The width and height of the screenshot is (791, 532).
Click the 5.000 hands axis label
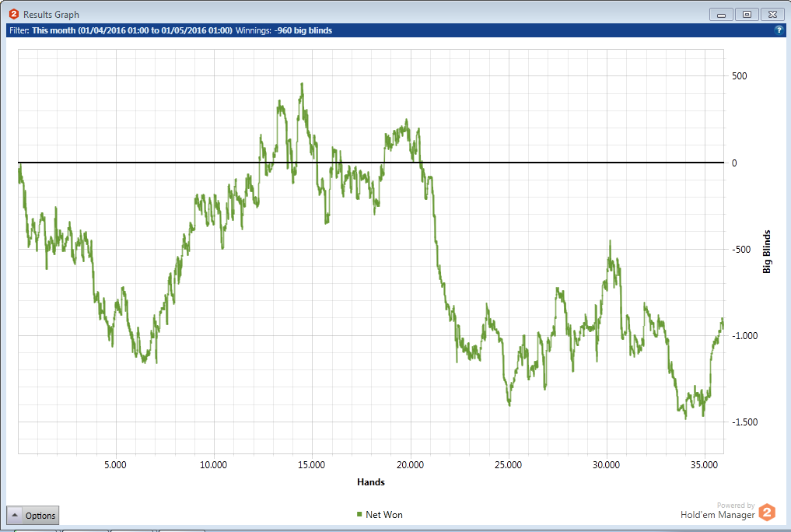(116, 465)
